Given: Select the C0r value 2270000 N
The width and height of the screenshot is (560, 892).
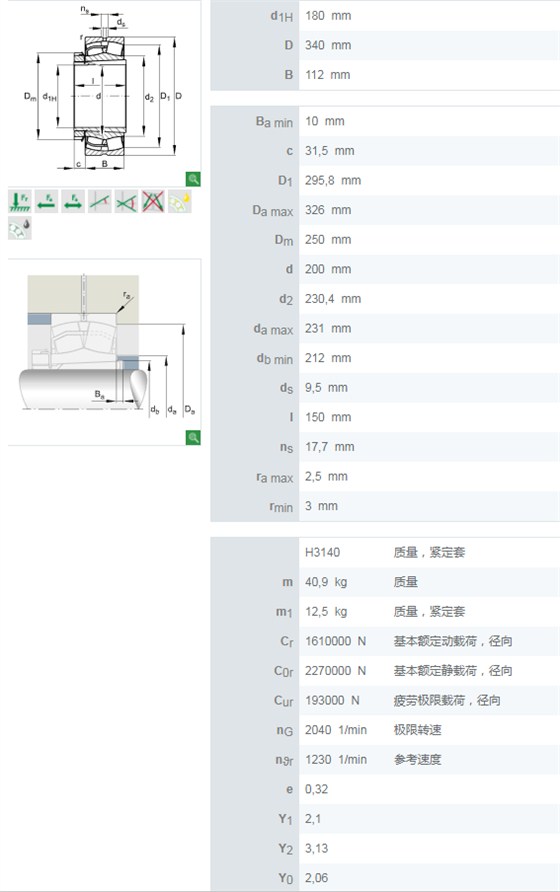Looking at the screenshot, I should [x=335, y=671].
